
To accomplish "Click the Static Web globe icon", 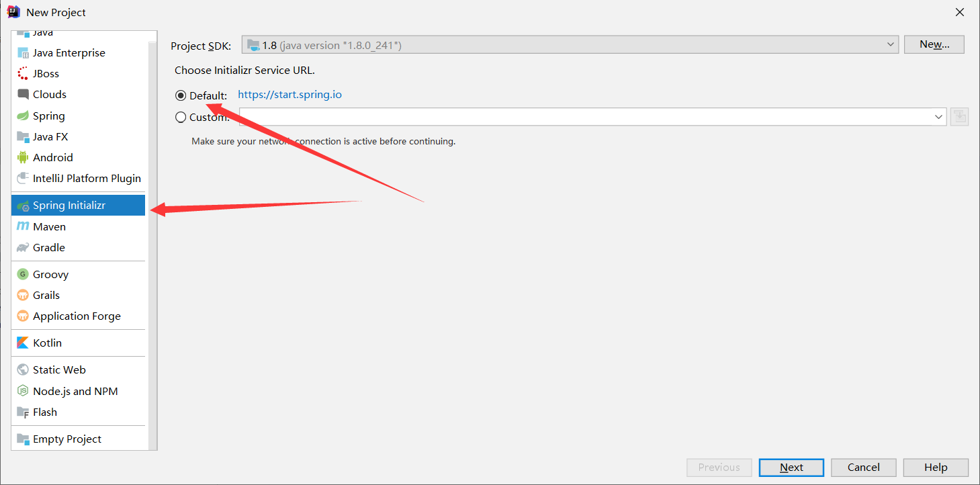I will click(x=23, y=369).
